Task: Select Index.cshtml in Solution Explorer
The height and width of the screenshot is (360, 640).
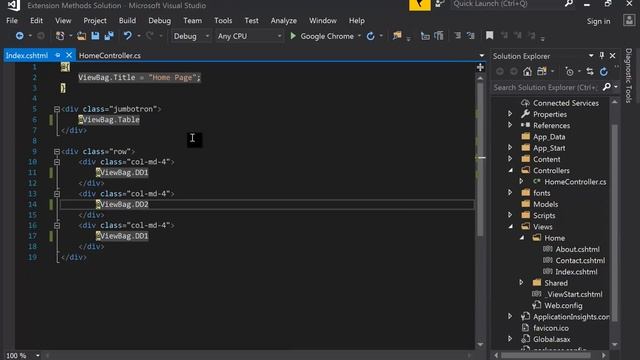Action: point(576,272)
